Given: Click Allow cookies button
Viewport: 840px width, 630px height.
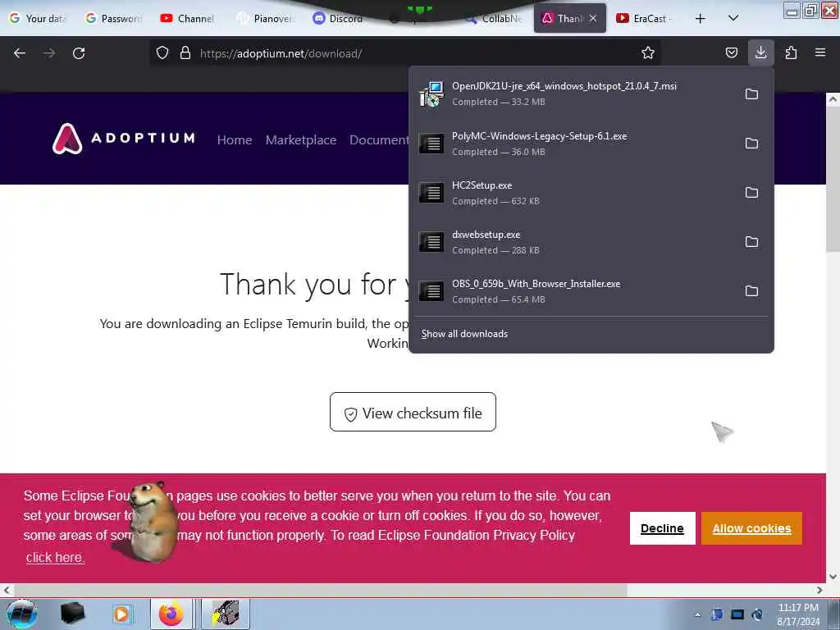Looking at the screenshot, I should [x=751, y=528].
